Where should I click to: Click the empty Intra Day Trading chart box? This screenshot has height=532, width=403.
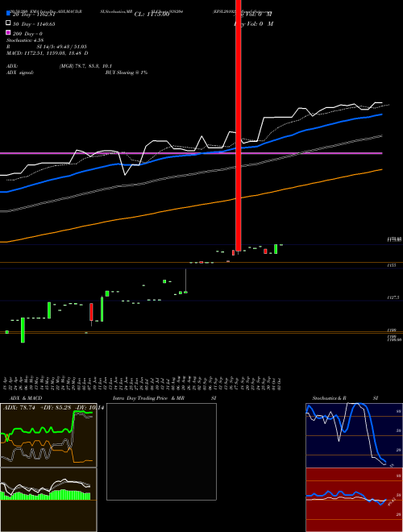pos(161,451)
